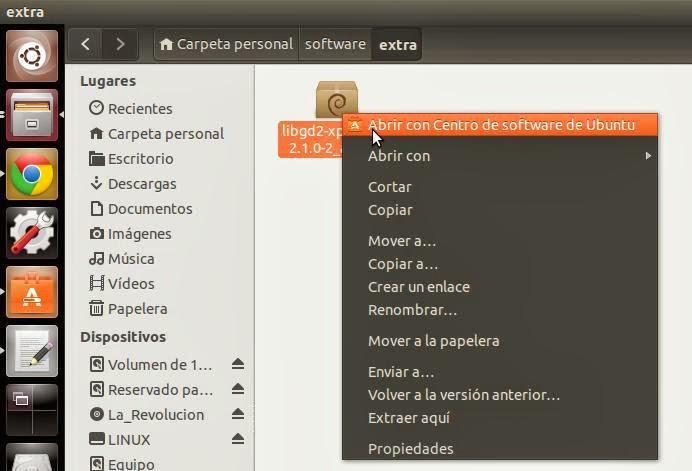Choose Mover a… menu entry

tap(500, 241)
